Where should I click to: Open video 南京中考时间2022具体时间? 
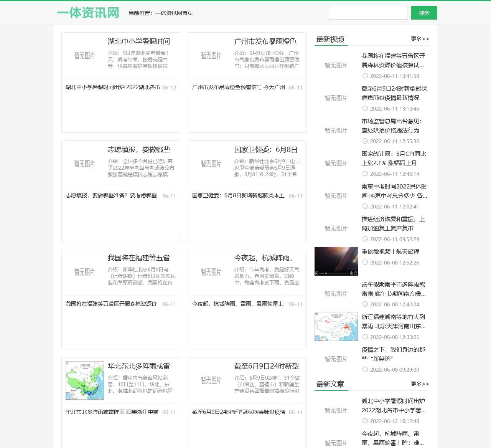tap(394, 191)
